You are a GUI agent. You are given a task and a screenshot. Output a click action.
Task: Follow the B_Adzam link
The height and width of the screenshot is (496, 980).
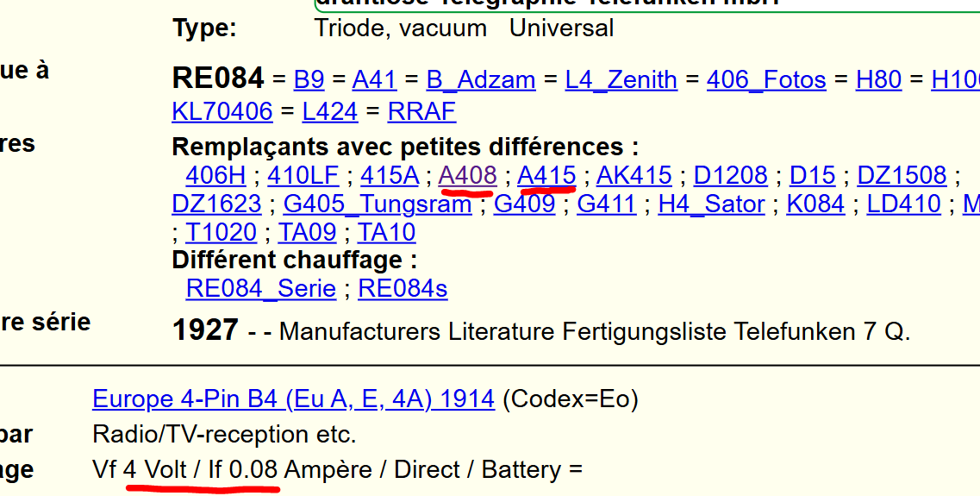click(481, 79)
